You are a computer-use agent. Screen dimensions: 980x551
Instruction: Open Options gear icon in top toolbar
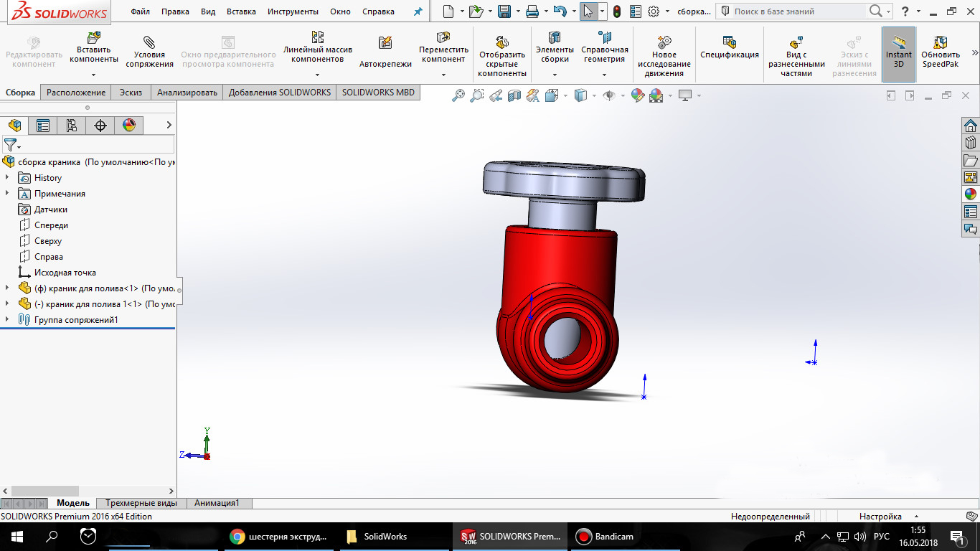pos(654,11)
